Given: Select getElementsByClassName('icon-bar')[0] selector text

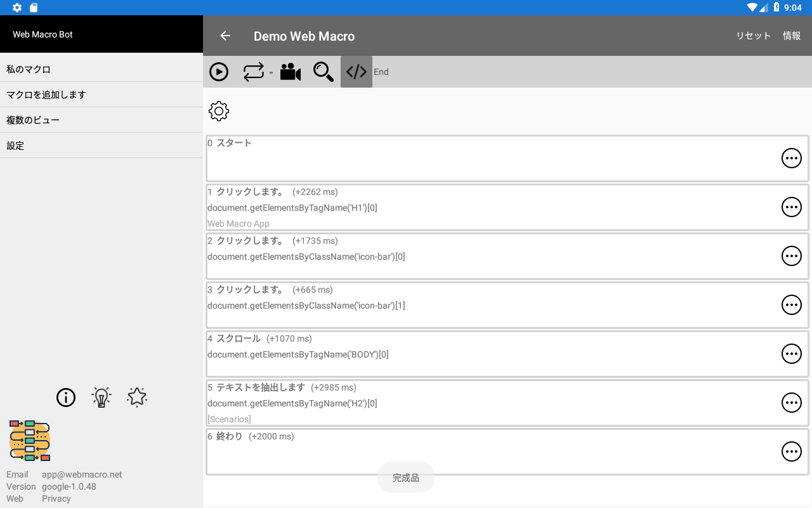Looking at the screenshot, I should click(306, 257).
